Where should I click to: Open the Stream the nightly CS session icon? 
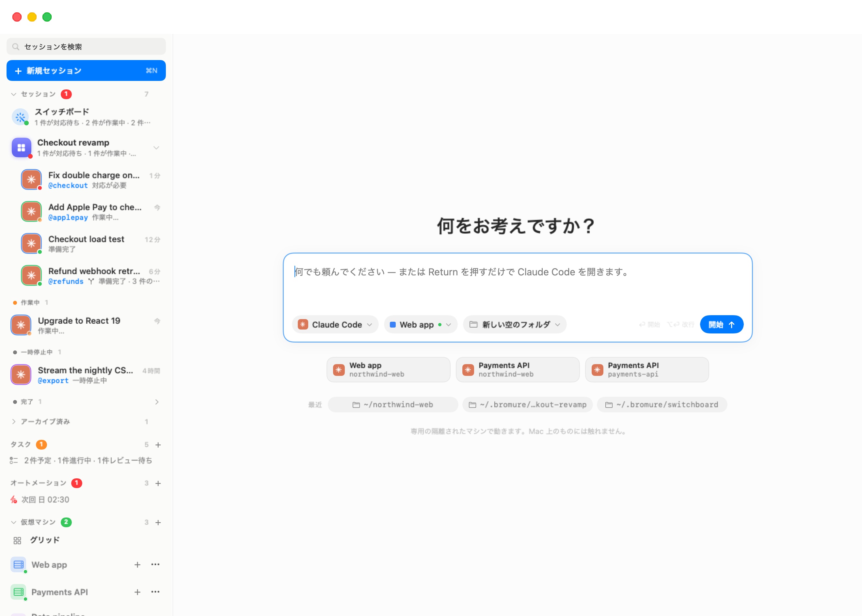coord(21,375)
